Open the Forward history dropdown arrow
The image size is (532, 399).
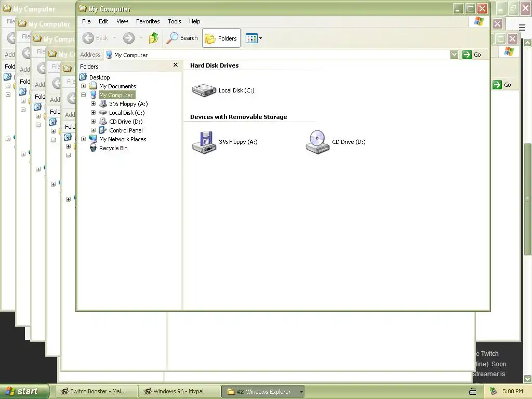pyautogui.click(x=141, y=38)
